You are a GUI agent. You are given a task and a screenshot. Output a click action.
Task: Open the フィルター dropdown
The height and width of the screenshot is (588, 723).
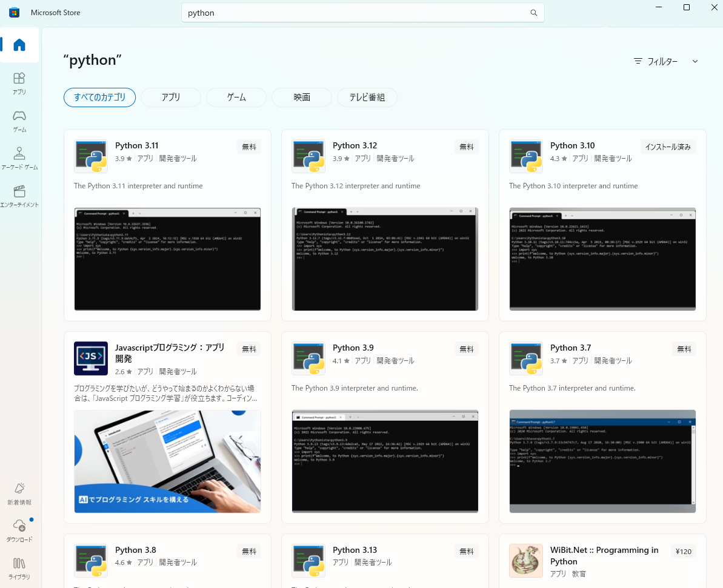click(x=665, y=61)
